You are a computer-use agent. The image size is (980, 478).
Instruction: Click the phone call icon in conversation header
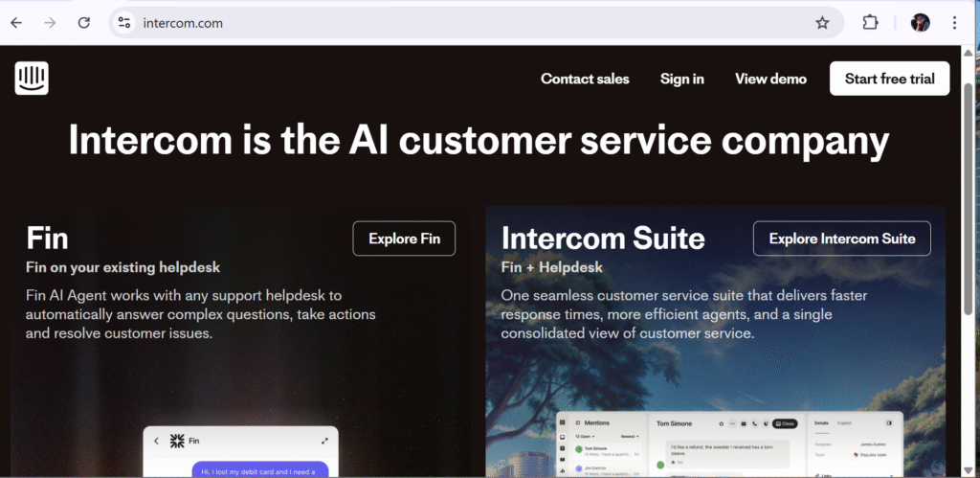[x=755, y=423]
